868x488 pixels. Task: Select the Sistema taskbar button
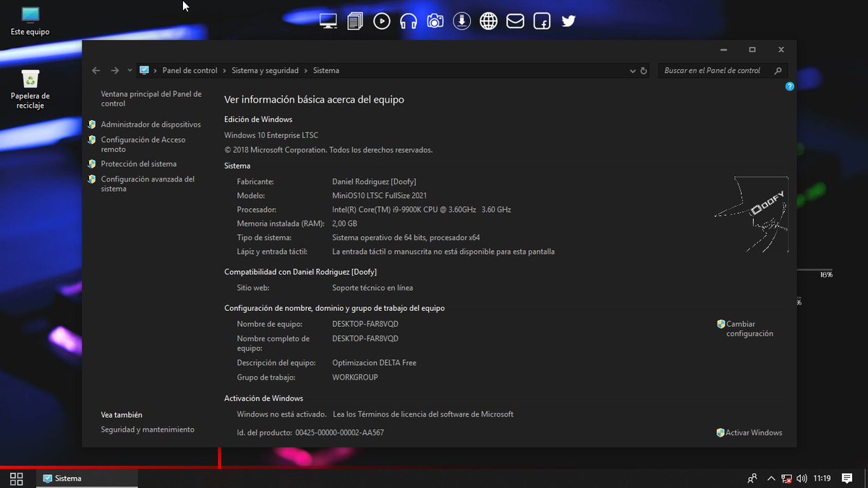click(x=87, y=479)
